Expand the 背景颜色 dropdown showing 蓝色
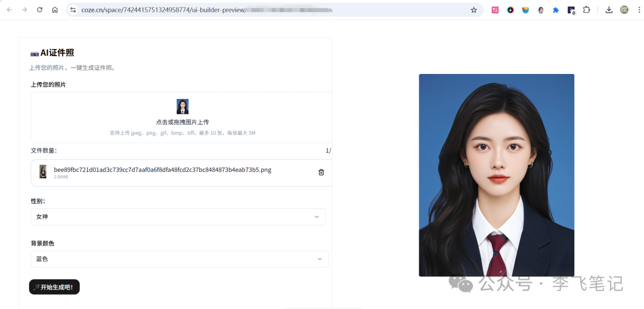 (x=179, y=259)
